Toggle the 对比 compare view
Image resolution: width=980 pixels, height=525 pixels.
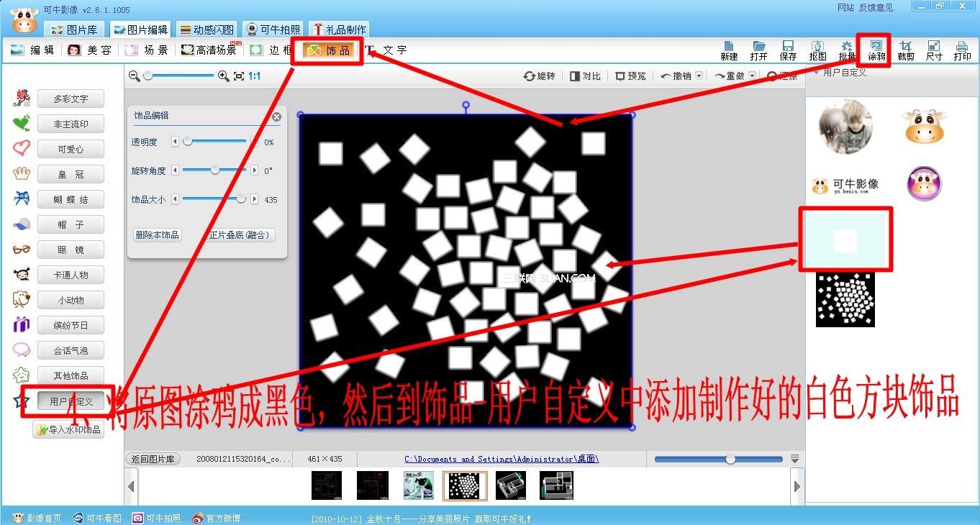point(585,76)
